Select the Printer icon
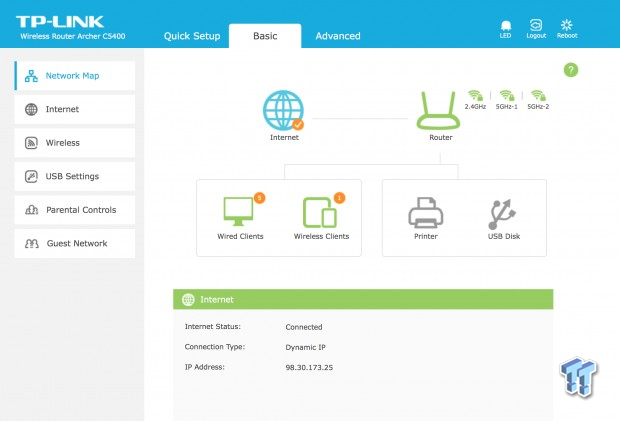 [x=426, y=213]
